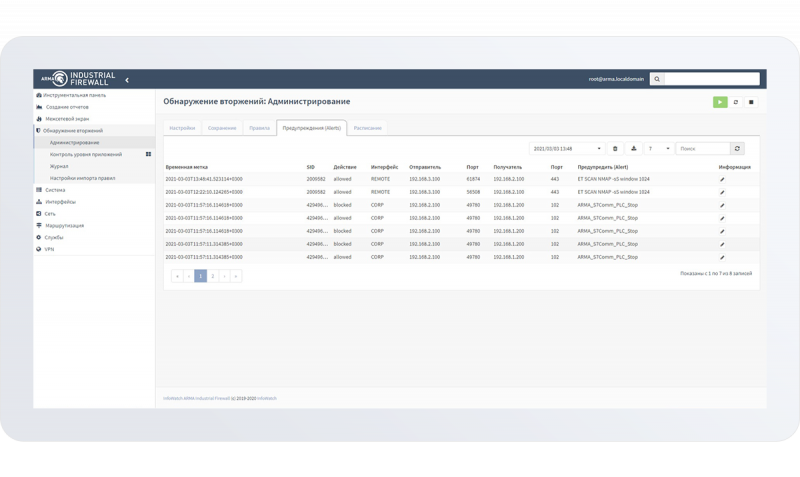Viewport: 800px width, 477px height.
Task: Go to page 2 of the alerts
Action: 212,275
